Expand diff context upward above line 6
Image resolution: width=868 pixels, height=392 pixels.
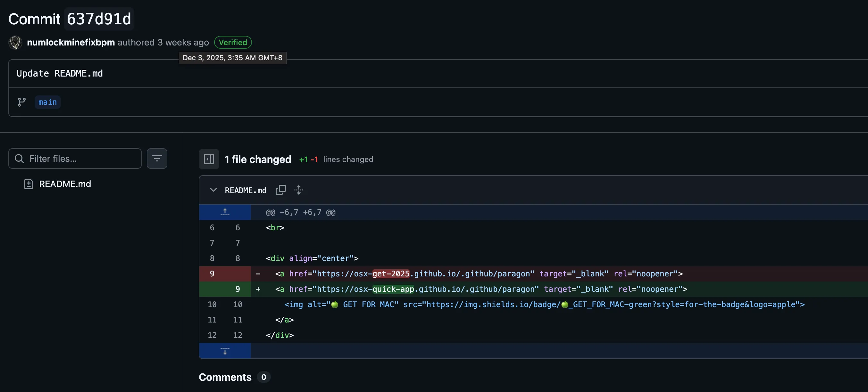(225, 212)
